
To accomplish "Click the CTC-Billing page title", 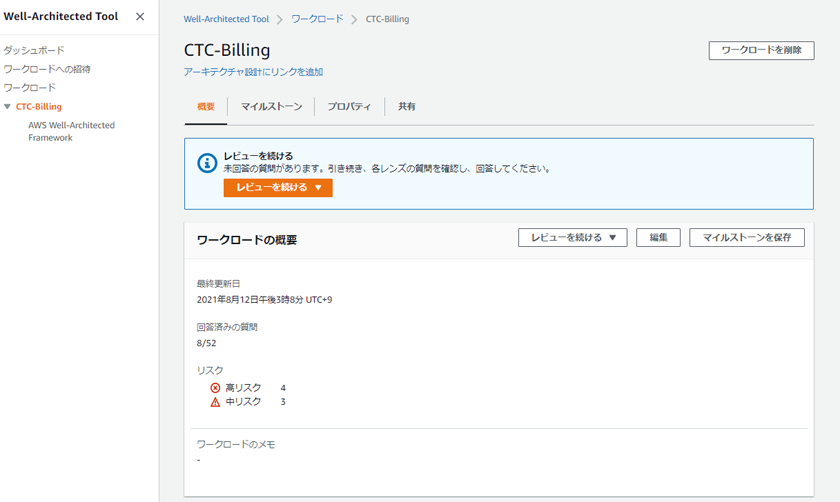I will point(227,50).
